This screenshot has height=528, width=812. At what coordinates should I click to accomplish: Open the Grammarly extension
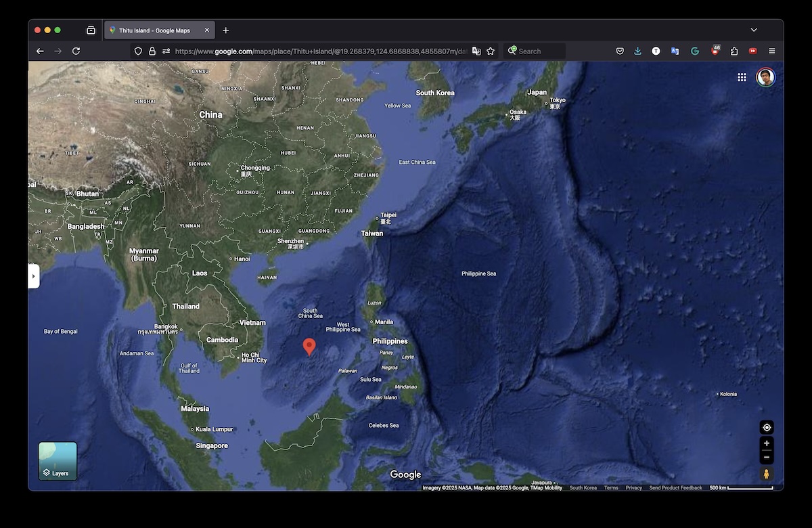pyautogui.click(x=694, y=51)
